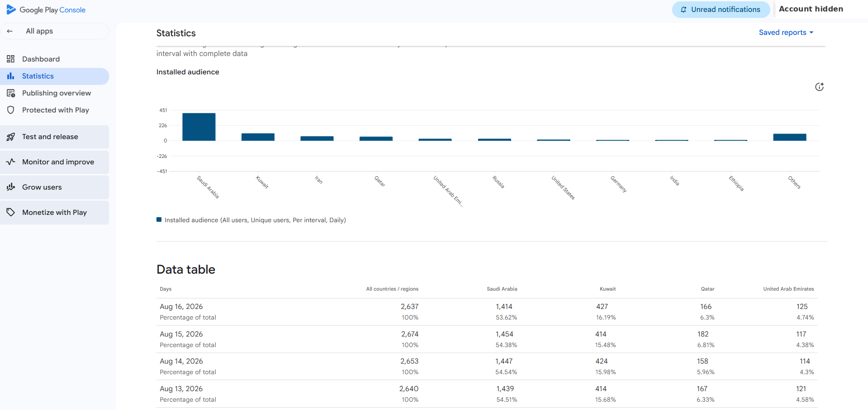Click the Monetize with Play tag icon
The width and height of the screenshot is (868, 410).
pos(11,212)
